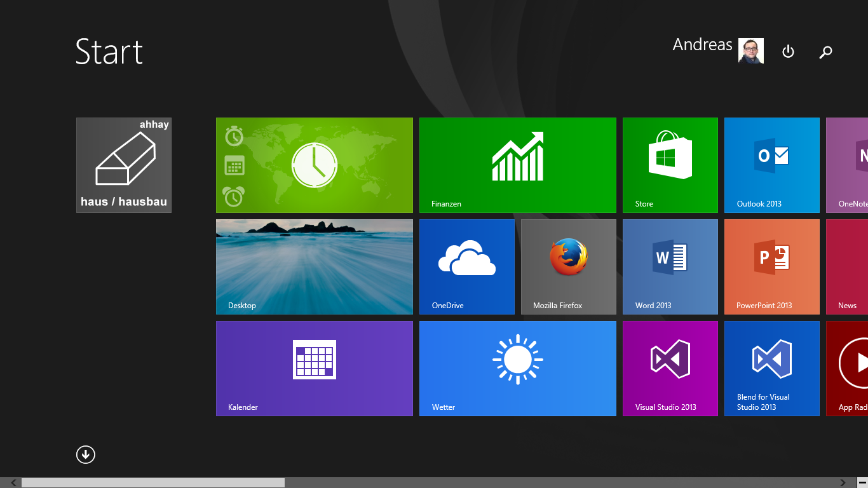The image size is (868, 488).
Task: Click the Andreas account picture
Action: 751,51
